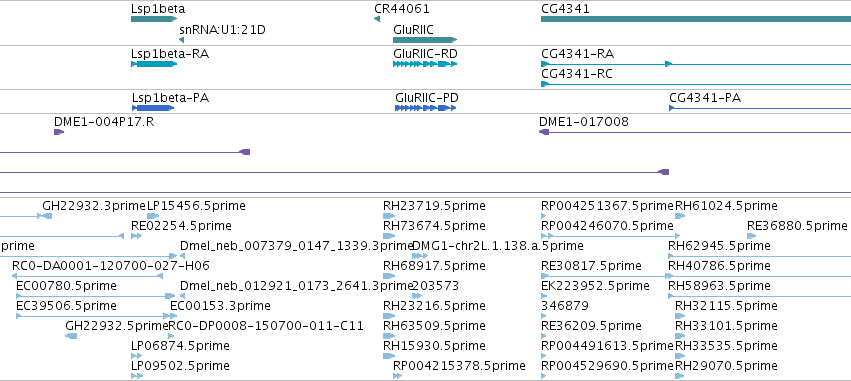Image resolution: width=851 pixels, height=381 pixels.
Task: Click the GluRIIC gene bar
Action: [425, 40]
